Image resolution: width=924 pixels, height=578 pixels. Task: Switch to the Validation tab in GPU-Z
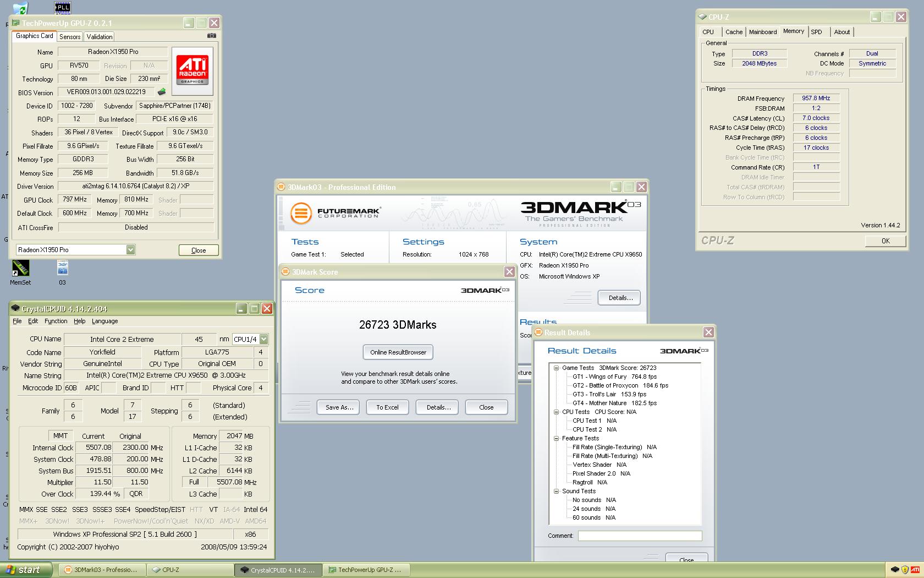click(x=100, y=37)
